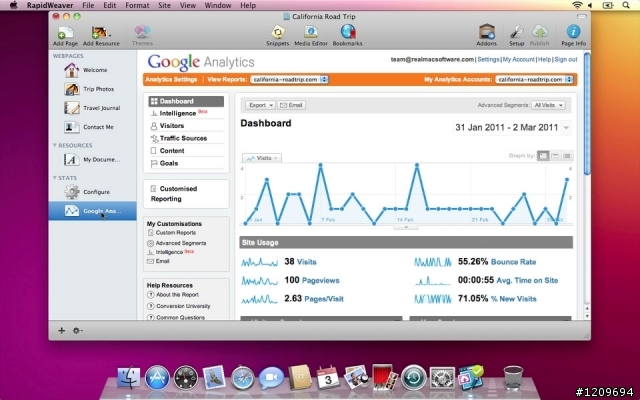
Task: Click the Publish toolbar icon
Action: (539, 36)
